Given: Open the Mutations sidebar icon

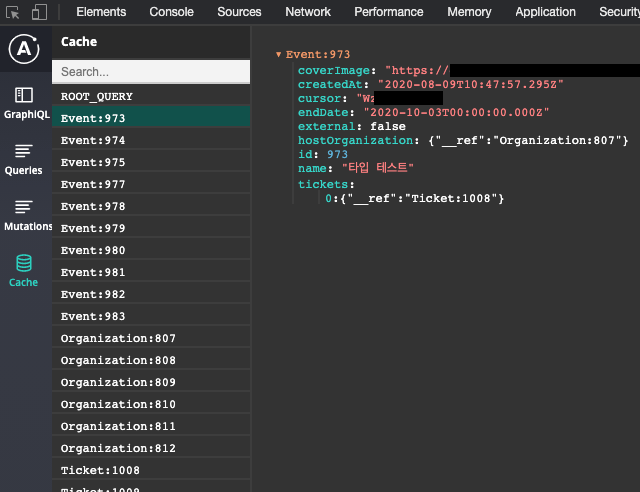Looking at the screenshot, I should [x=23, y=207].
